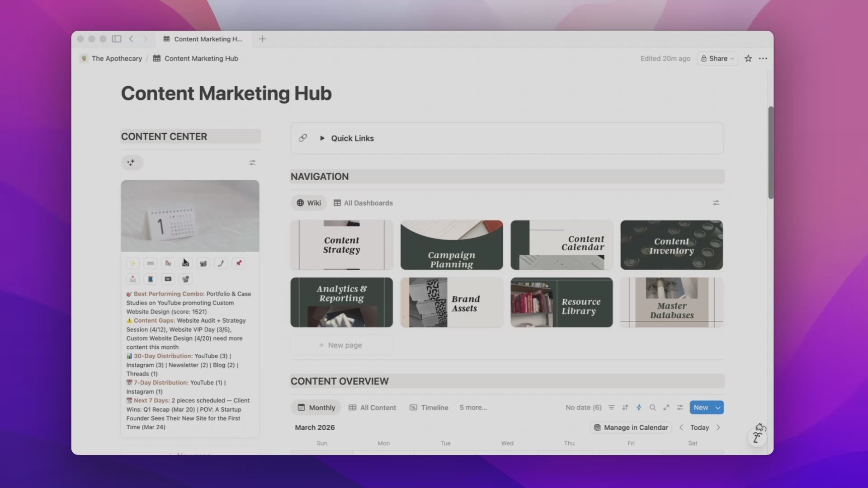Expand the Quick Links toggle triangle
Image resolution: width=868 pixels, height=488 pixels.
(322, 138)
